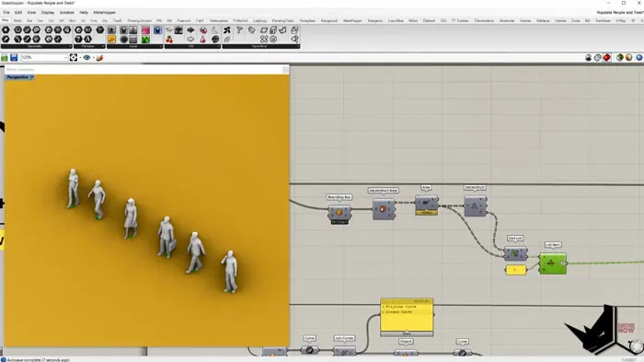The height and width of the screenshot is (362, 644).
Task: Switch to the Anemone component tab
Action: pos(507,20)
